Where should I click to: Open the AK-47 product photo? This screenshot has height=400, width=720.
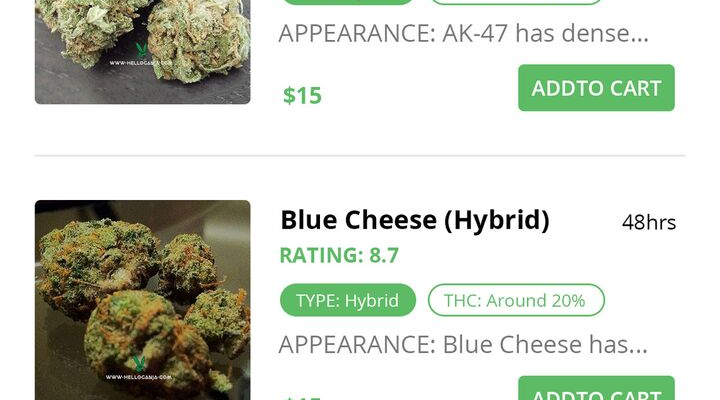click(142, 52)
